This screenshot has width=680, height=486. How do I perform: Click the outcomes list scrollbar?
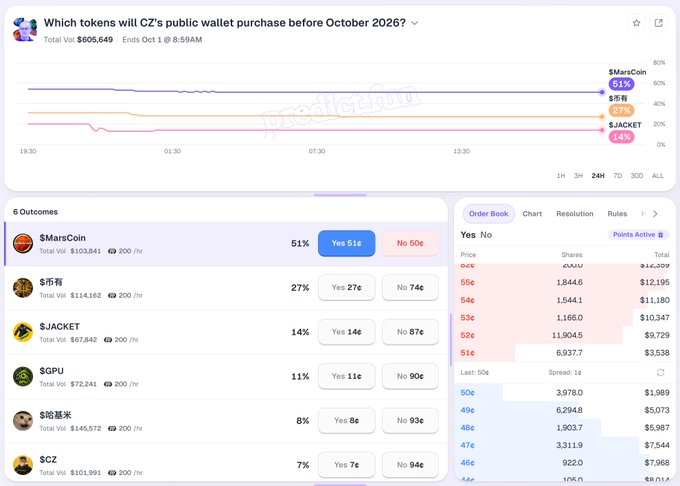tap(451, 339)
